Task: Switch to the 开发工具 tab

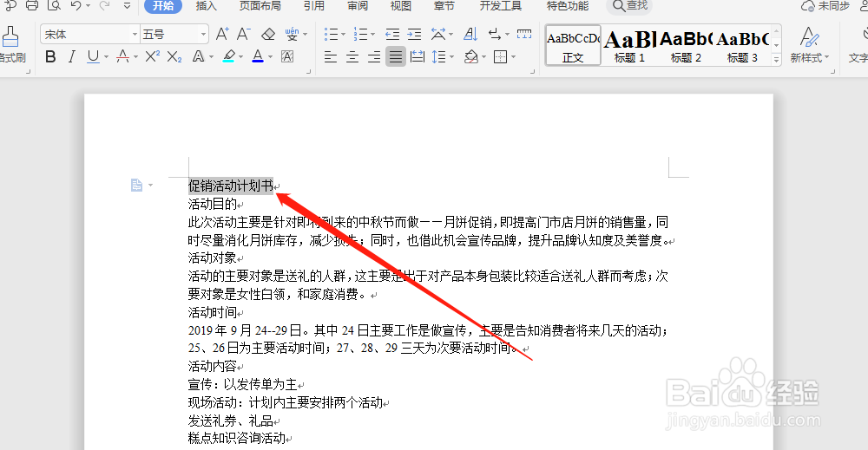Action: [501, 5]
